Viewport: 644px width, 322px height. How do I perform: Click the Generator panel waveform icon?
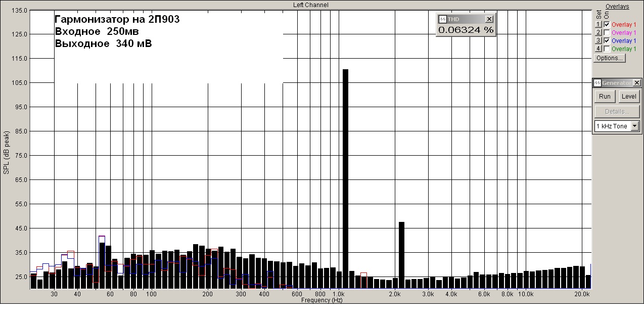[x=597, y=83]
